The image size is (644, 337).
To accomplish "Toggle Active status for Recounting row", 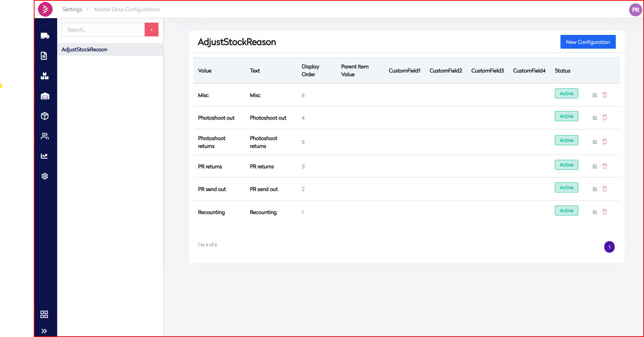I will coord(566,211).
